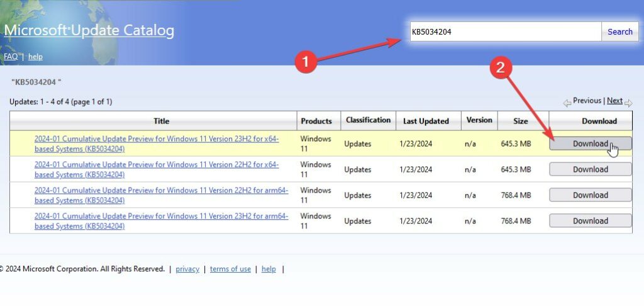Image resolution: width=644 pixels, height=306 pixels.
Task: Click the Microsoft Corporation copyright text
Action: coord(82,269)
